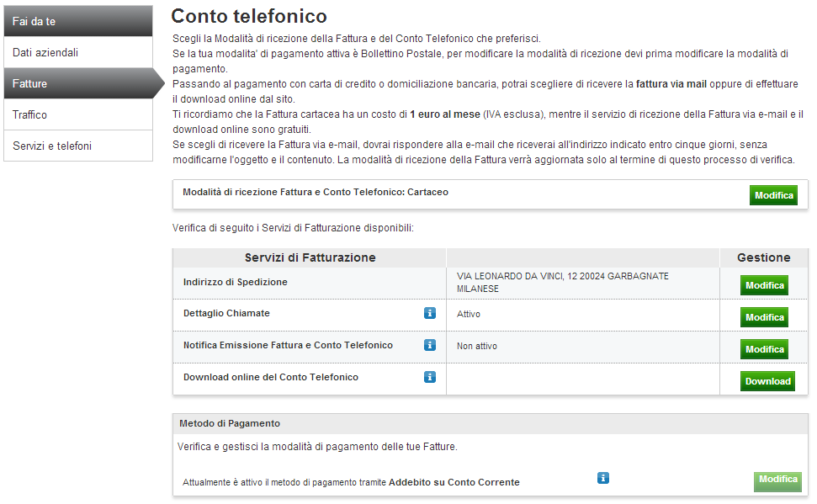The height and width of the screenshot is (504, 817).
Task: Click info icon for Notifica Emissione Fattura
Action: (430, 345)
